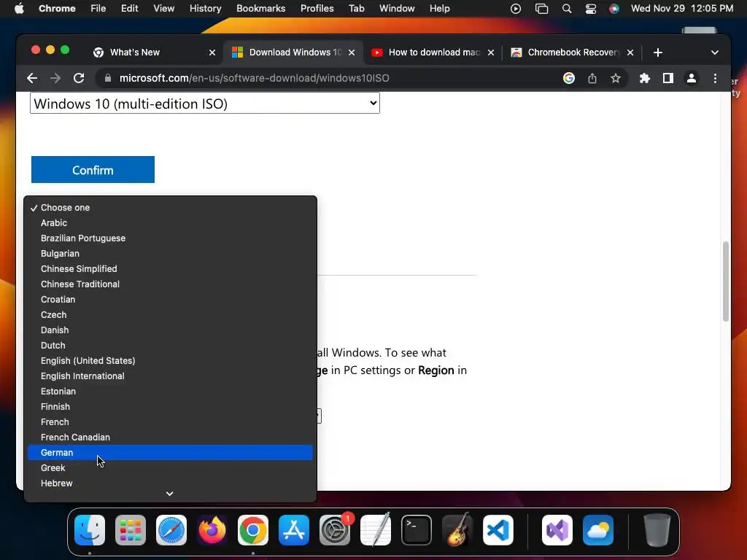Choose Bulgarian in the language list
Viewport: 747px width, 560px height.
click(170, 253)
